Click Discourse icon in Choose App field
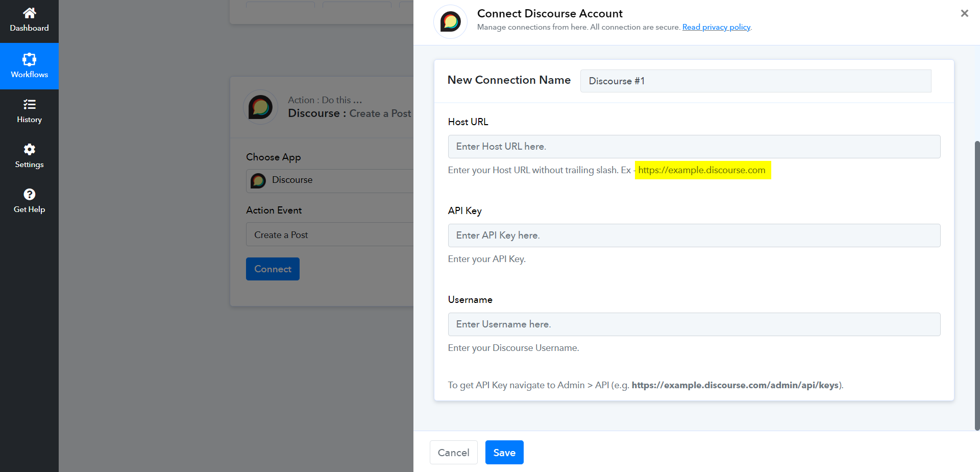 point(258,180)
